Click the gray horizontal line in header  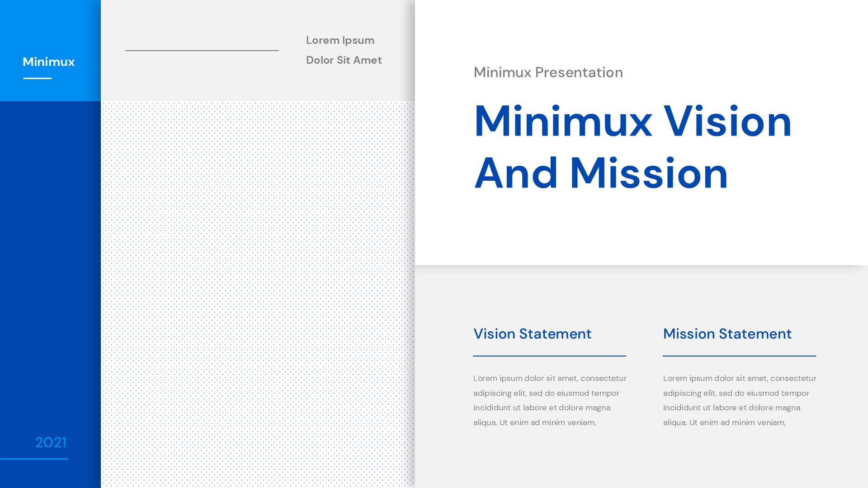(x=202, y=50)
